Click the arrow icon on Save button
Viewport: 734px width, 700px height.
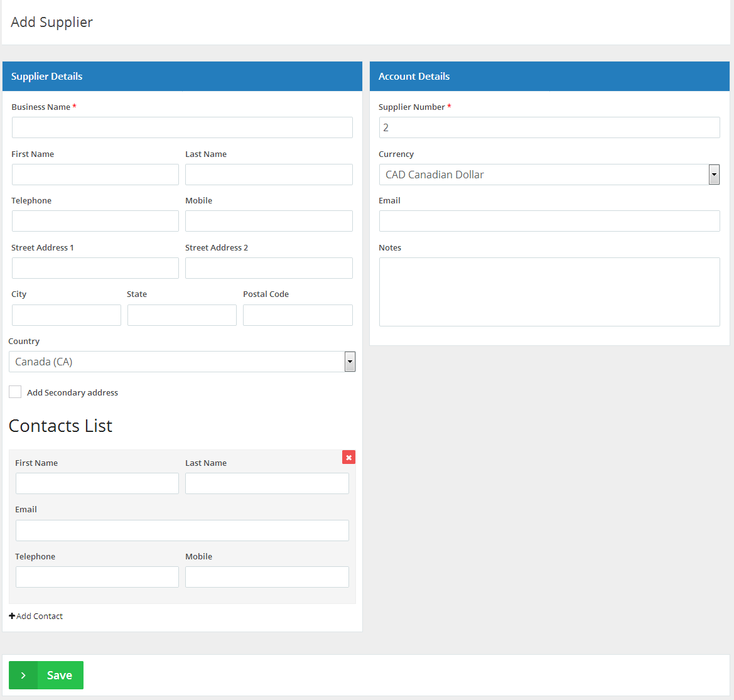(x=23, y=675)
